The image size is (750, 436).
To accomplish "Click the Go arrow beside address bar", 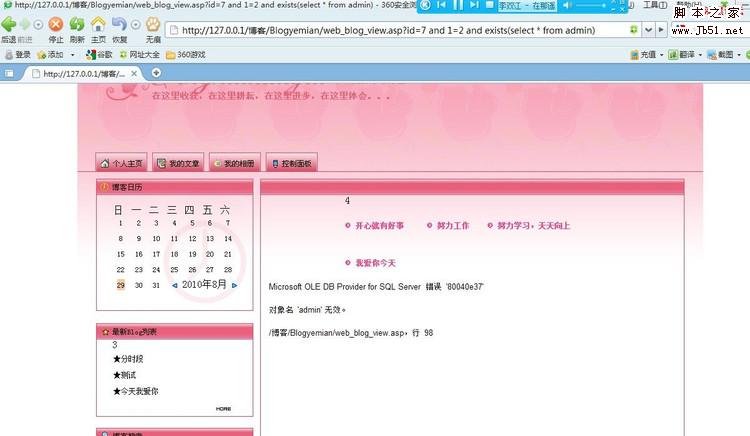I will (x=661, y=30).
